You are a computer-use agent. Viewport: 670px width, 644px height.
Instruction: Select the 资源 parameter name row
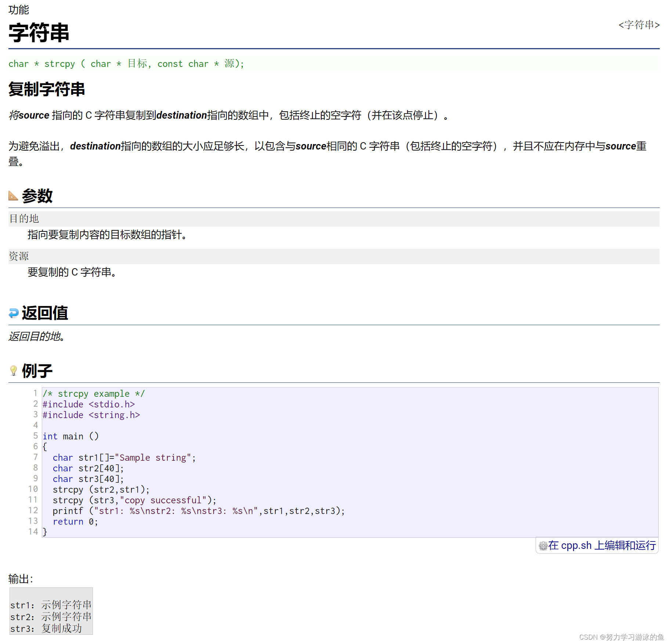click(334, 256)
